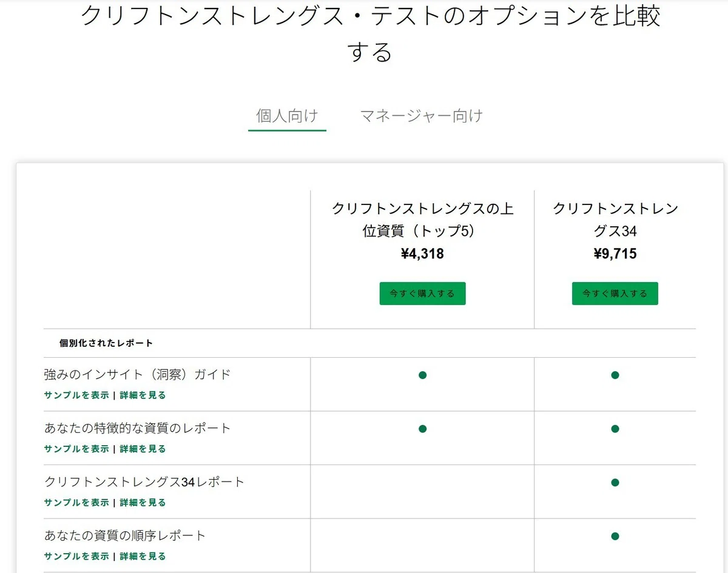Click the あなたの資質の順序レポート row title

coord(125,535)
